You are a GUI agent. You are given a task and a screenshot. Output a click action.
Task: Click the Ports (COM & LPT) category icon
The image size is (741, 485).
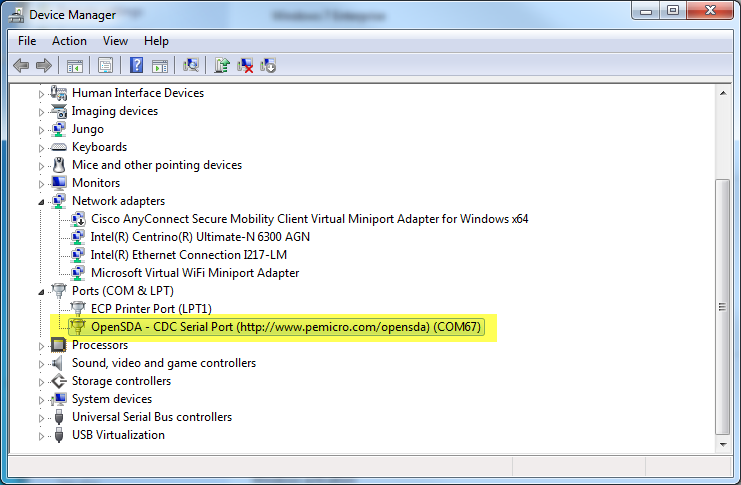(59, 290)
